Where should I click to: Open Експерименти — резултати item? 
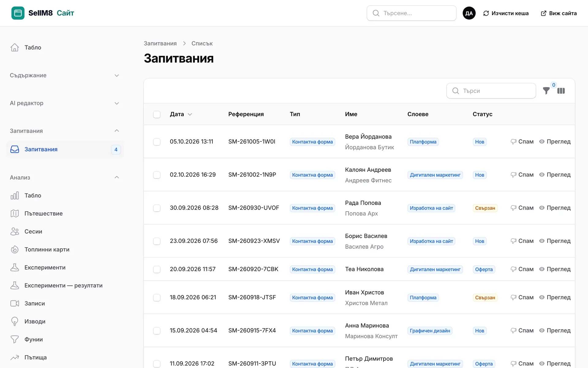(65, 286)
